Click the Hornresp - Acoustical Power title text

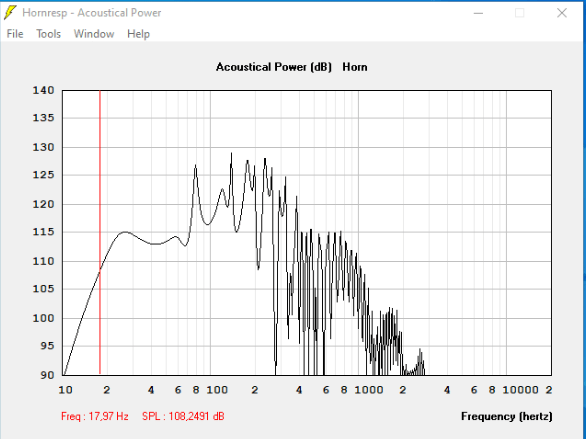pos(92,13)
